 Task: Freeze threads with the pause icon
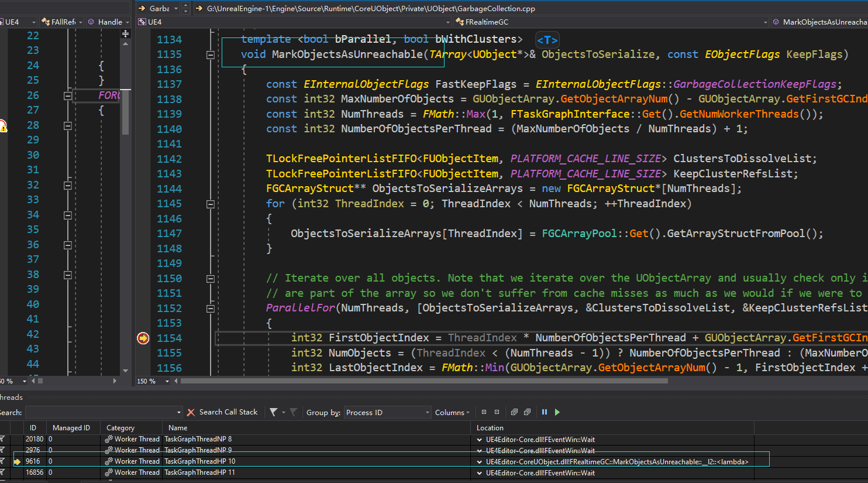click(545, 412)
